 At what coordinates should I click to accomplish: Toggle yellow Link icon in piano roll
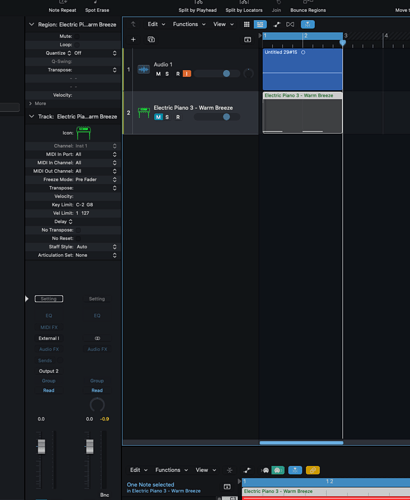tap(313, 470)
